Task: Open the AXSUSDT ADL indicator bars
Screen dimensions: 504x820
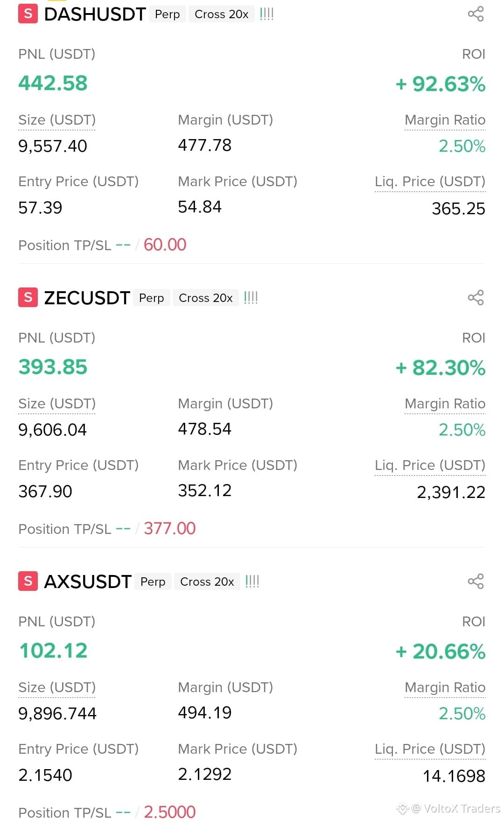Action: pyautogui.click(x=252, y=582)
